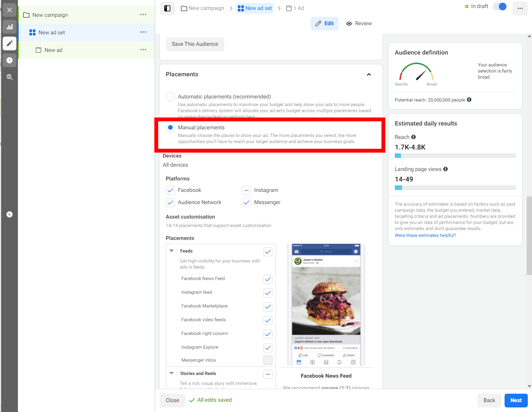Click the Save This Audience button
This screenshot has height=412, width=532.
click(195, 44)
